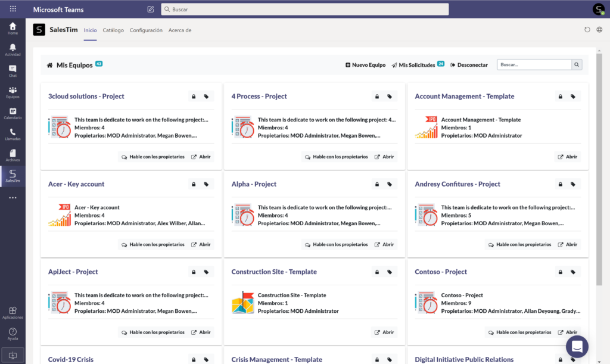Click the download desktop app icon
This screenshot has height=364, width=610.
[x=13, y=355]
